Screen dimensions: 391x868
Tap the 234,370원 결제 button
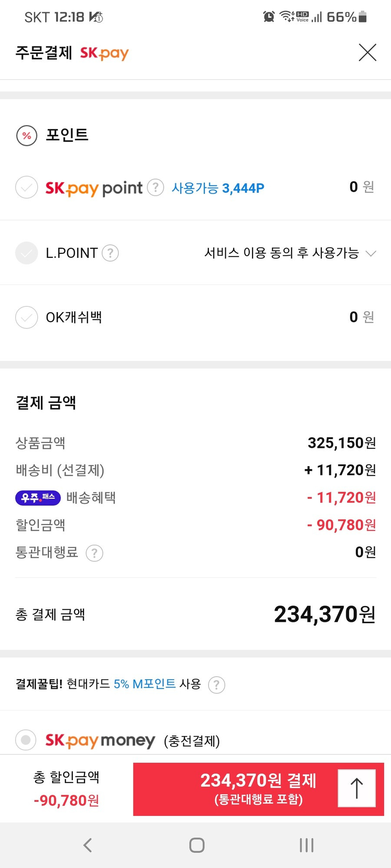coord(258,789)
